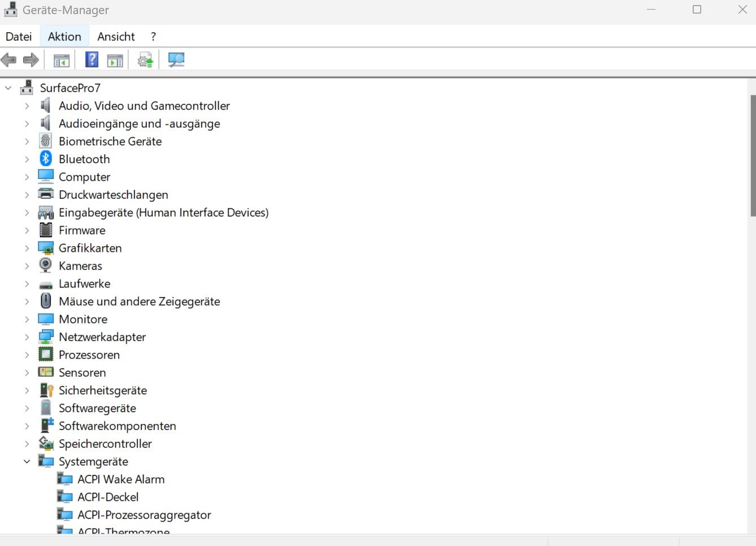Image resolution: width=756 pixels, height=546 pixels.
Task: Scan for hardware changes monitor icon
Action: pyautogui.click(x=176, y=59)
